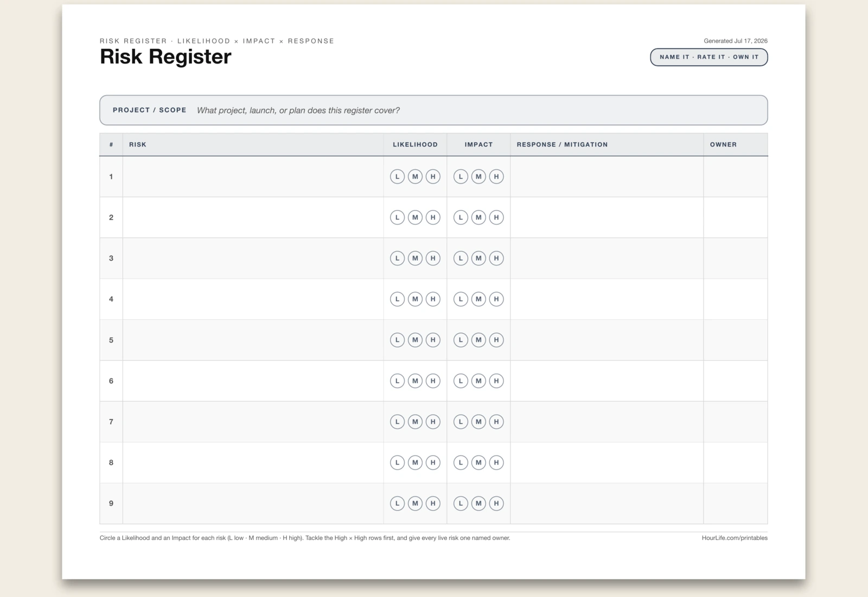Screen dimensions: 868x597
Task: Pick Likelihood H for risk 5
Action: click(x=433, y=340)
